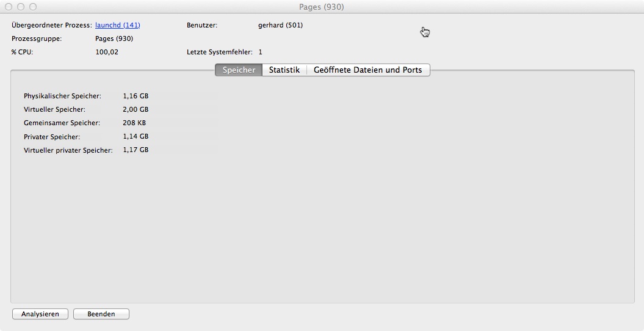Click the Gemeinsamer Speicher label
Screen dimensions: 644x331
click(x=62, y=123)
